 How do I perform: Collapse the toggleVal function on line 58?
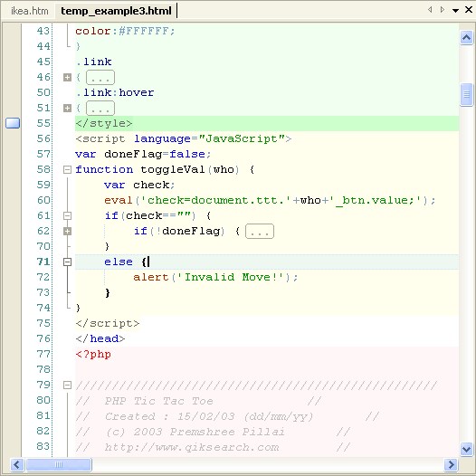(x=67, y=169)
